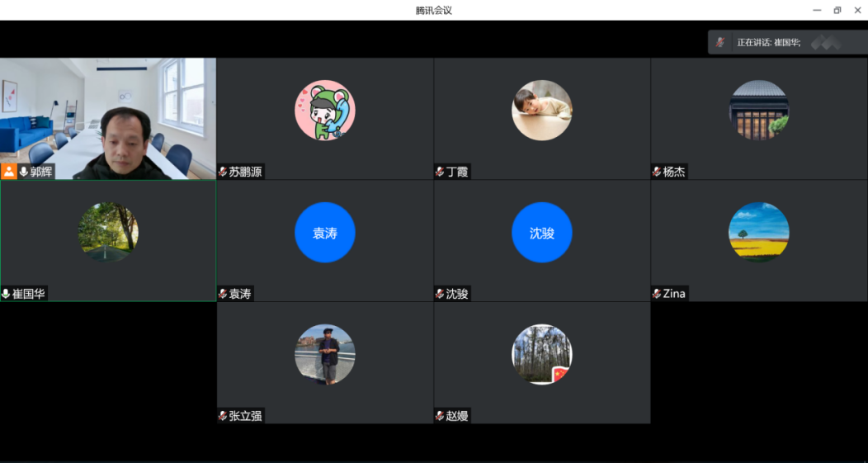868x463 pixels.
Task: Click the muted mic icon beside 丁霞
Action: point(440,172)
